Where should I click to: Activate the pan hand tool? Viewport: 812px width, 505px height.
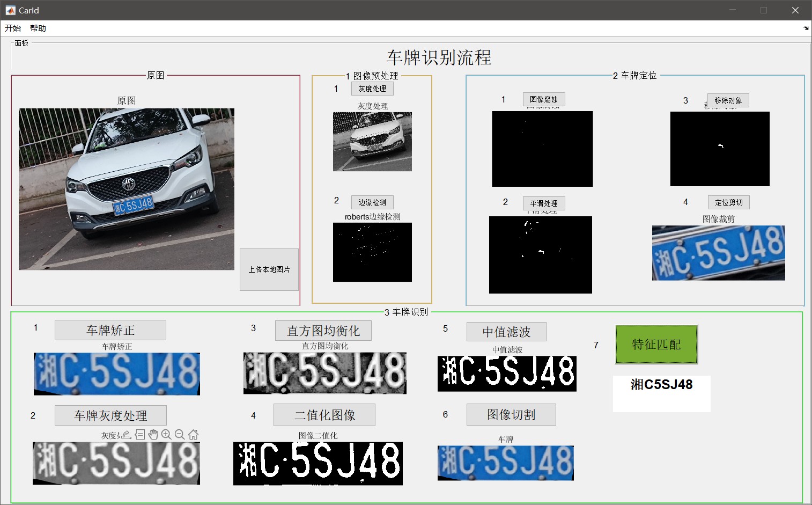click(x=153, y=435)
